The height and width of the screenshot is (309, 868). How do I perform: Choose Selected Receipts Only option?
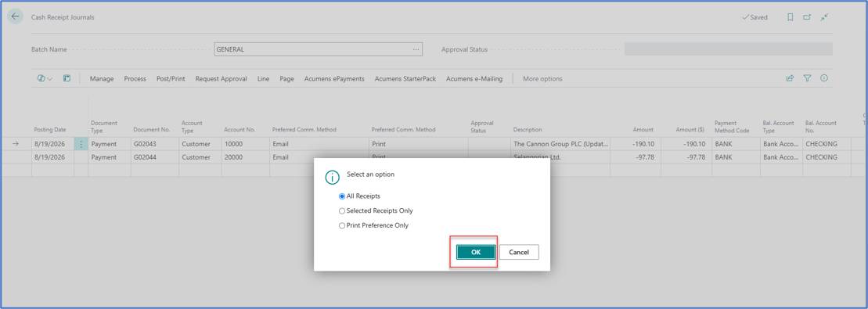click(x=341, y=211)
